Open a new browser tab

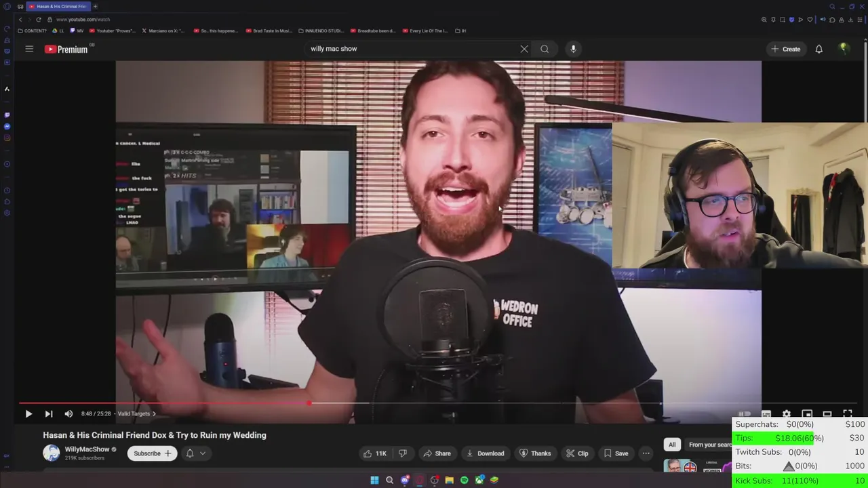pyautogui.click(x=95, y=6)
